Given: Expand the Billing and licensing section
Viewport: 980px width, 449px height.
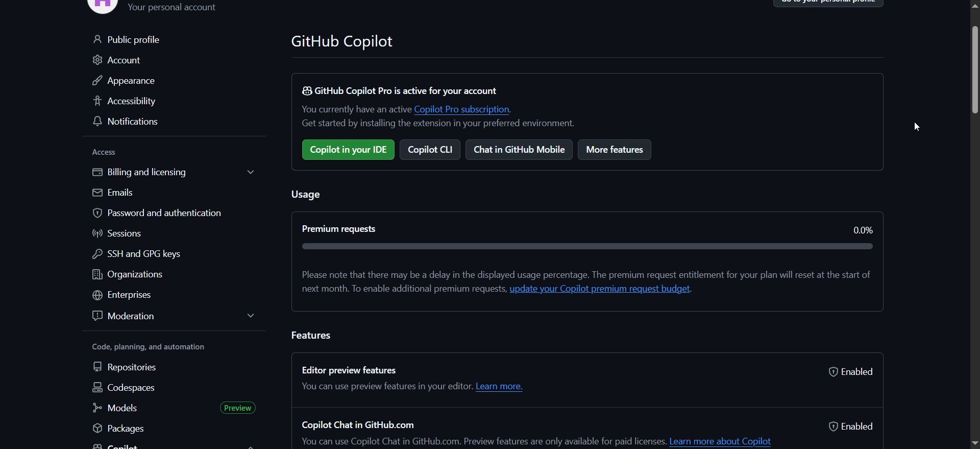Looking at the screenshot, I should 251,172.
